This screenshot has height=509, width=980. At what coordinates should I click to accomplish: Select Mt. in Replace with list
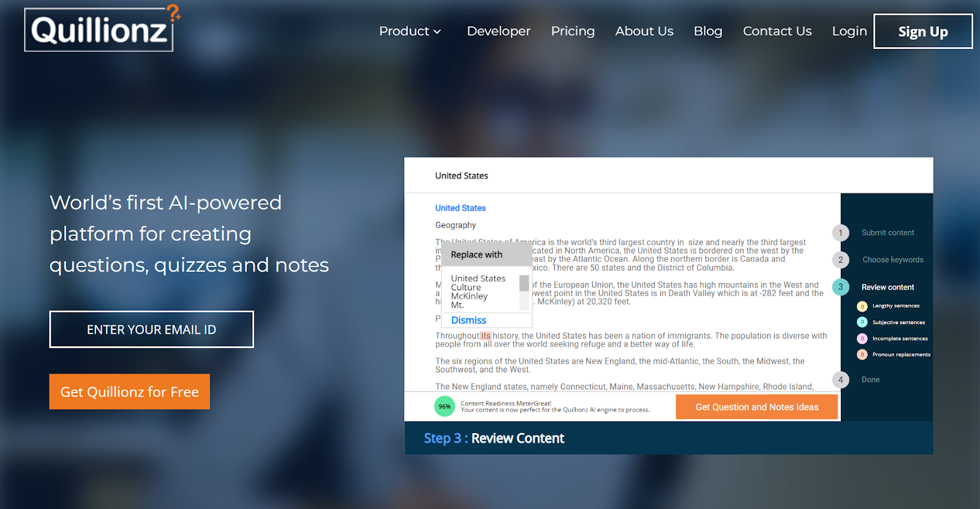tap(458, 304)
